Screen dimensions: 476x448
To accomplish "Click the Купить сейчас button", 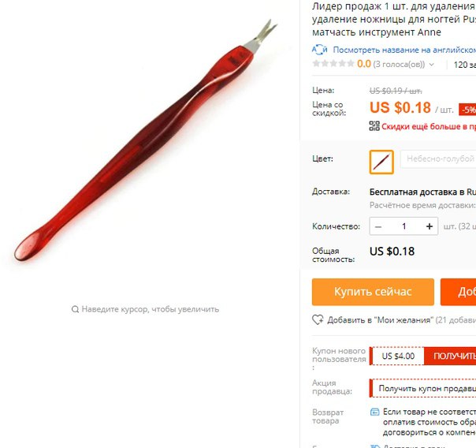I will 373,292.
